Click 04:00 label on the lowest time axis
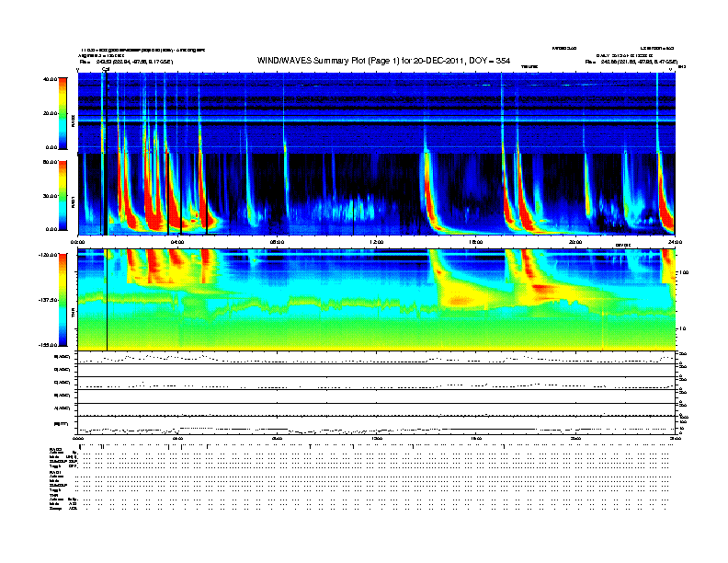Image resolution: width=728 pixels, height=563 pixels. click(177, 438)
